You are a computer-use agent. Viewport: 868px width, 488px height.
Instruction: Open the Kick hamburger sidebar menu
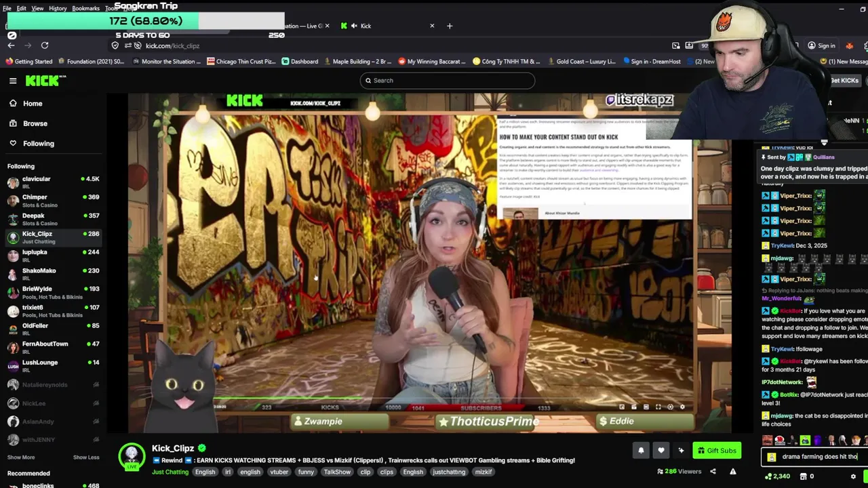pyautogui.click(x=13, y=81)
